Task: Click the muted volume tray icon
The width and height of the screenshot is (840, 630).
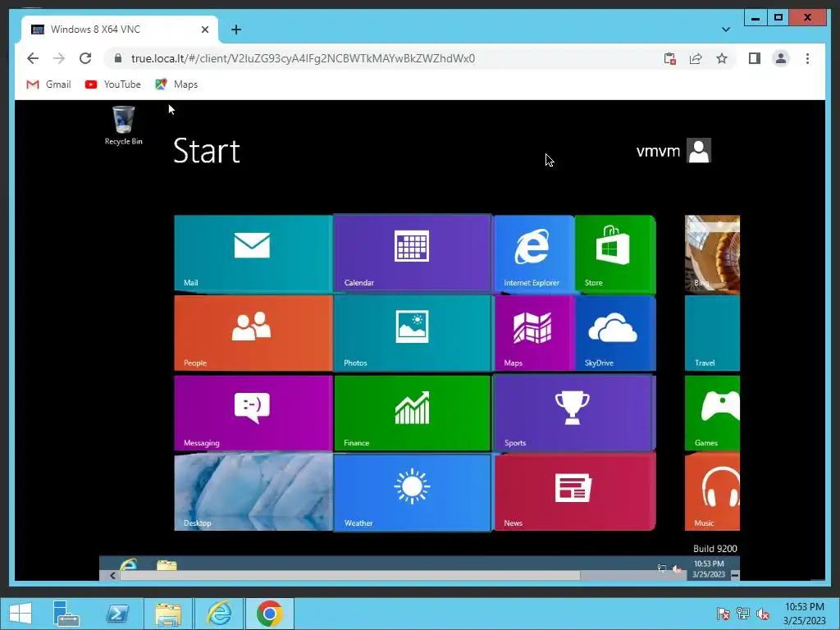Action: pyautogui.click(x=762, y=614)
